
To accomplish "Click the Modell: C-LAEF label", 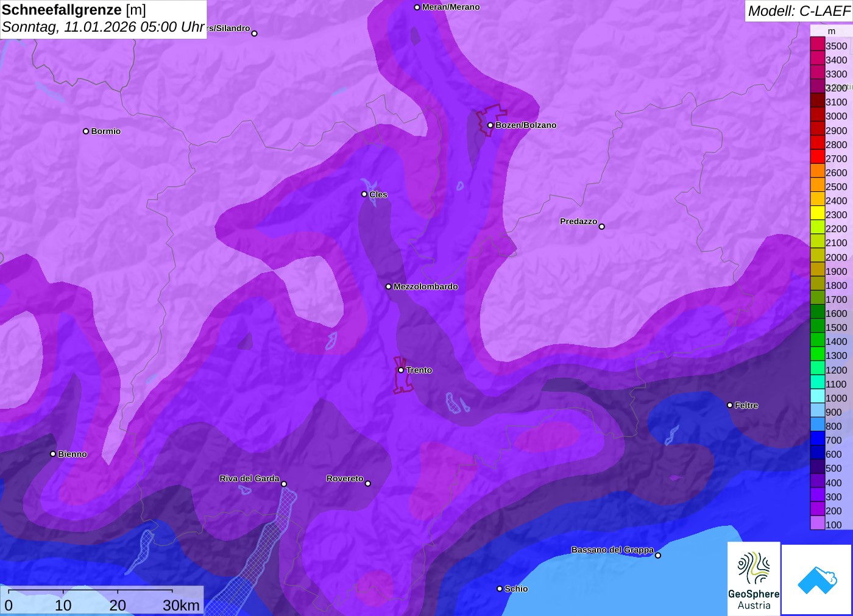I will 798,11.
